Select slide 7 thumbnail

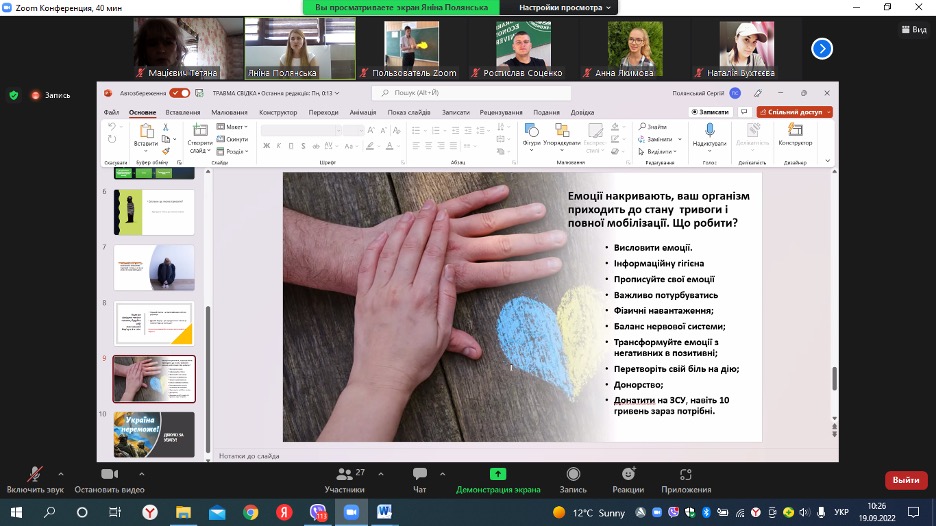[x=154, y=267]
